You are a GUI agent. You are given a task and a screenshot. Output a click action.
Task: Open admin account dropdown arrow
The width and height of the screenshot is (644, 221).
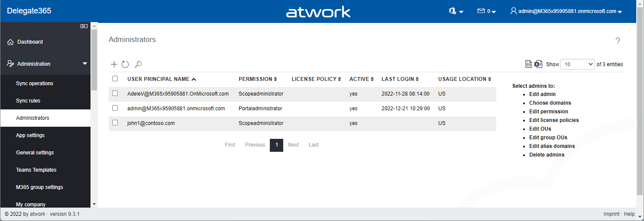coord(620,12)
